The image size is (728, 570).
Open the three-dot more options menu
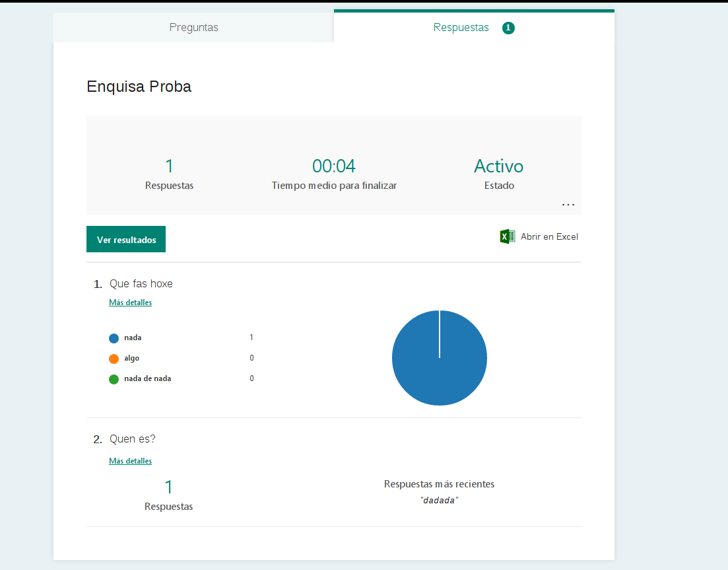point(568,205)
